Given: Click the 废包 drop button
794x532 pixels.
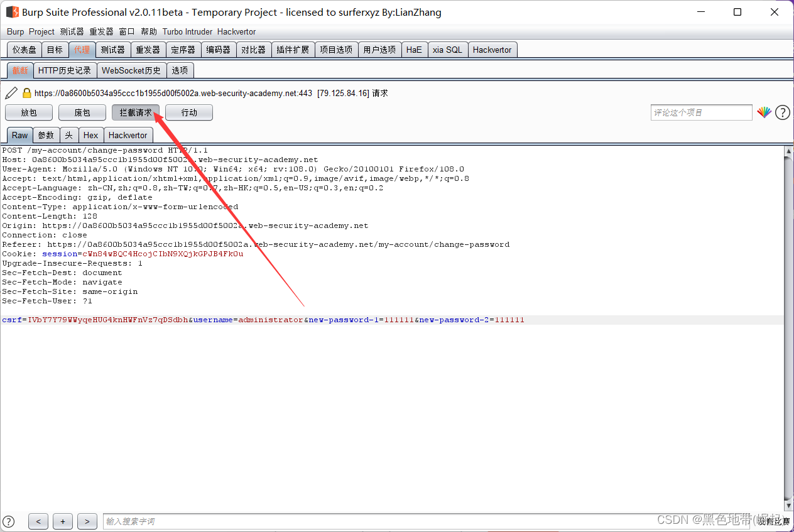Looking at the screenshot, I should coord(82,112).
